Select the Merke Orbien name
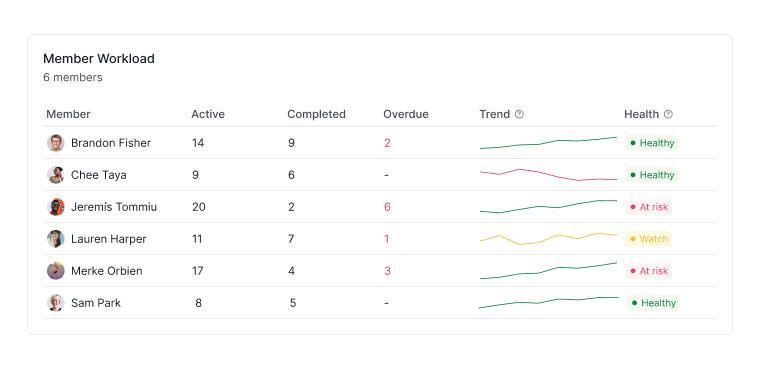760x369 pixels. click(107, 271)
